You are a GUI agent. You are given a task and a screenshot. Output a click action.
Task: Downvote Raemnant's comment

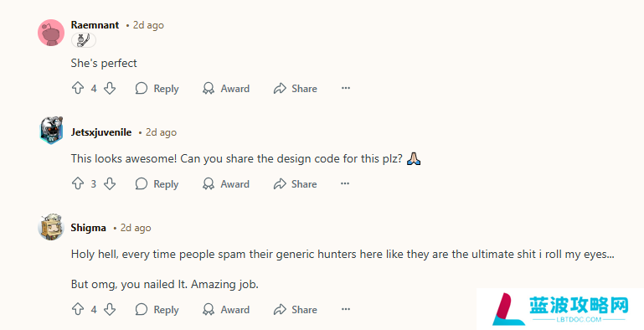point(110,88)
